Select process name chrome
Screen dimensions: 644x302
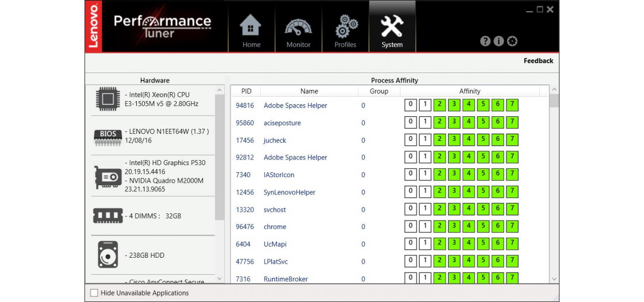tap(275, 226)
